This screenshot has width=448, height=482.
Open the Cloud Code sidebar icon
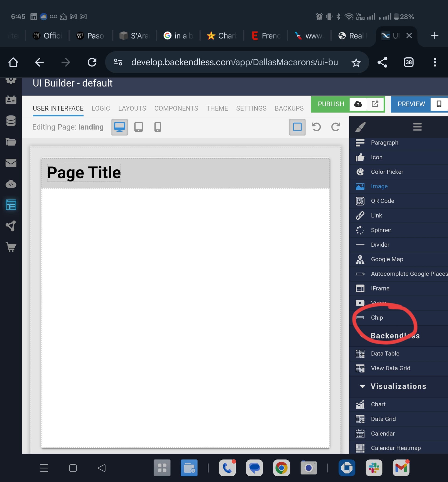click(11, 184)
